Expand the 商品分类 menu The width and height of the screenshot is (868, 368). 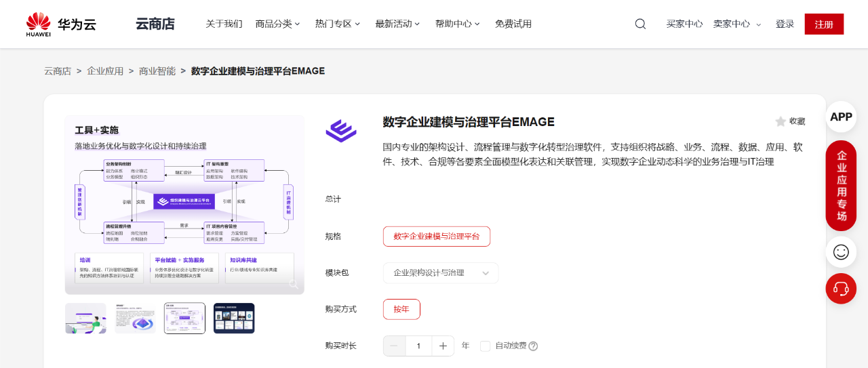pyautogui.click(x=277, y=24)
